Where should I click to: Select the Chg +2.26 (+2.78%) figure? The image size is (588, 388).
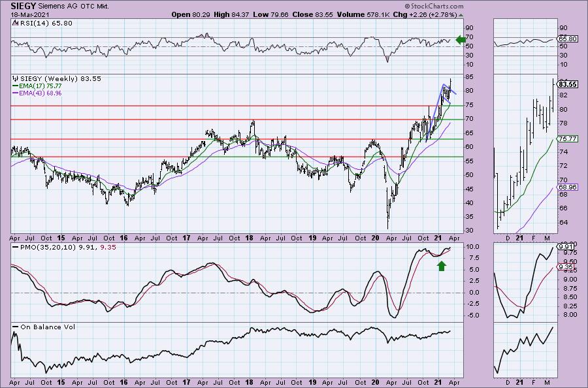pyautogui.click(x=425, y=14)
